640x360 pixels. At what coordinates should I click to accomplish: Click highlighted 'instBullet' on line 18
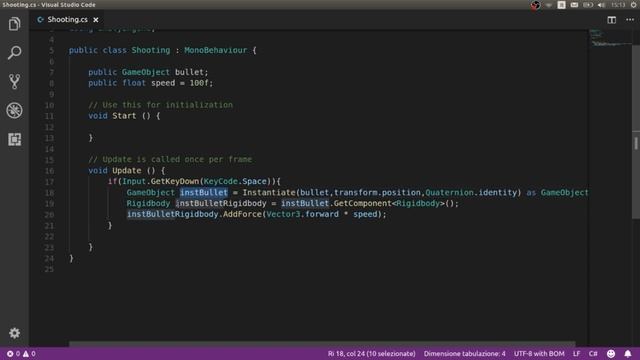(204, 192)
